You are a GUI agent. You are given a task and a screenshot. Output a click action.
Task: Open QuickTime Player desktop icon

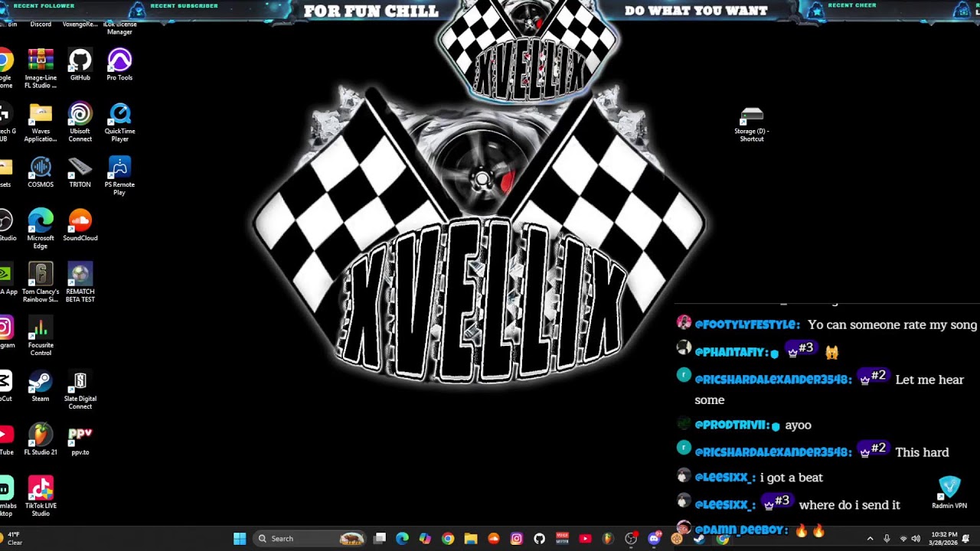(x=119, y=122)
